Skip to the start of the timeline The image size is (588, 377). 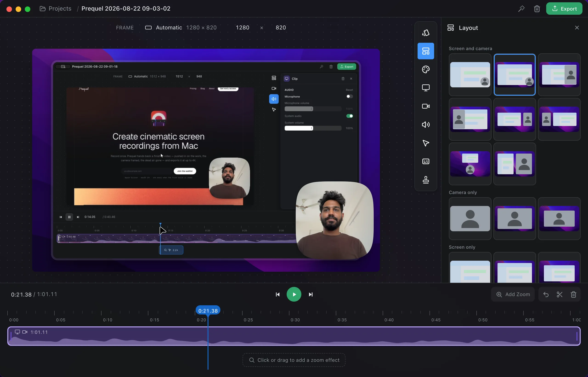click(x=277, y=294)
